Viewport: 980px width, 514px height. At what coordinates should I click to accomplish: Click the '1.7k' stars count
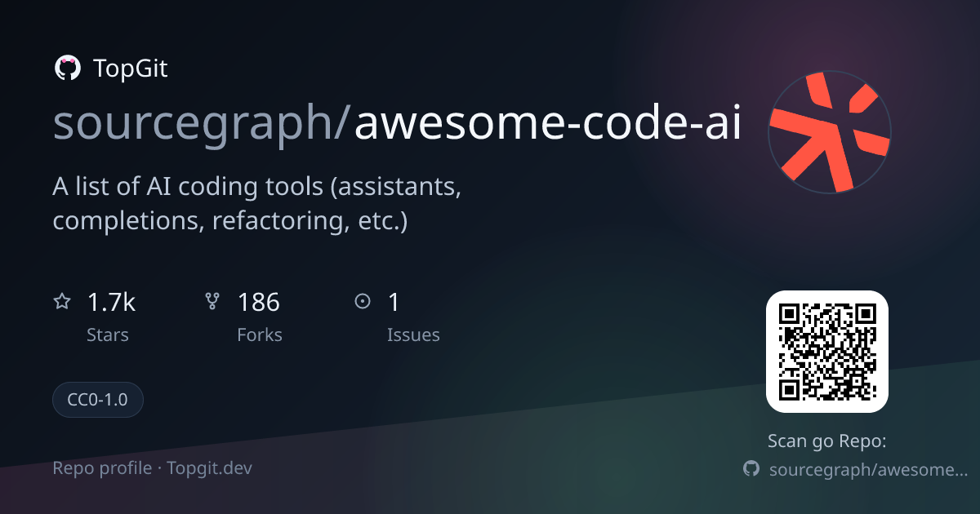(x=111, y=303)
